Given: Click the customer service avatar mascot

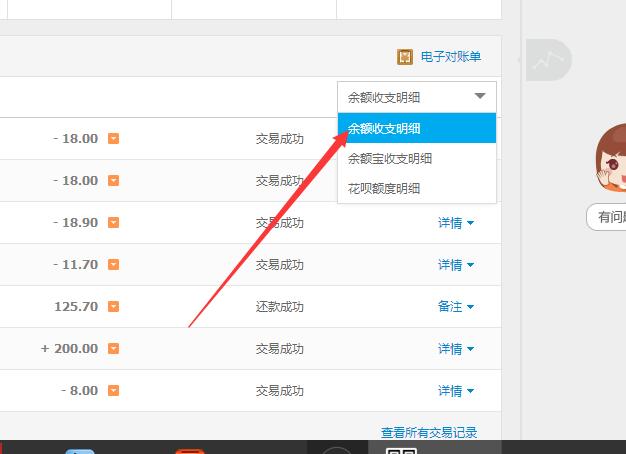Looking at the screenshot, I should pyautogui.click(x=610, y=158).
